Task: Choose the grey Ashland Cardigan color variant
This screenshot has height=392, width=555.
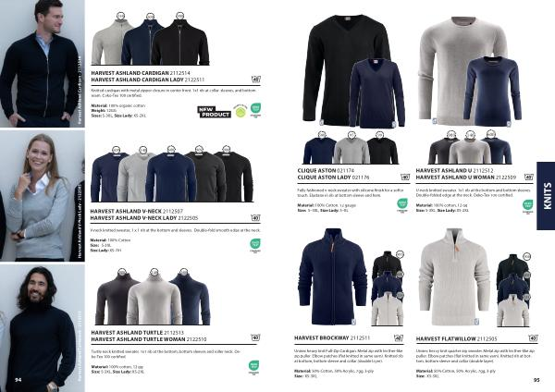Action: tap(108, 43)
